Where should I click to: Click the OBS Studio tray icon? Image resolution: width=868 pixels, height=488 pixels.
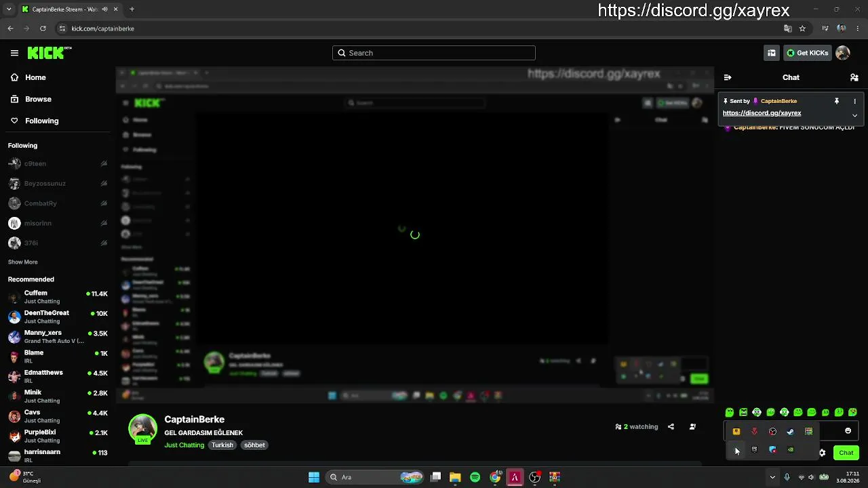click(772, 431)
